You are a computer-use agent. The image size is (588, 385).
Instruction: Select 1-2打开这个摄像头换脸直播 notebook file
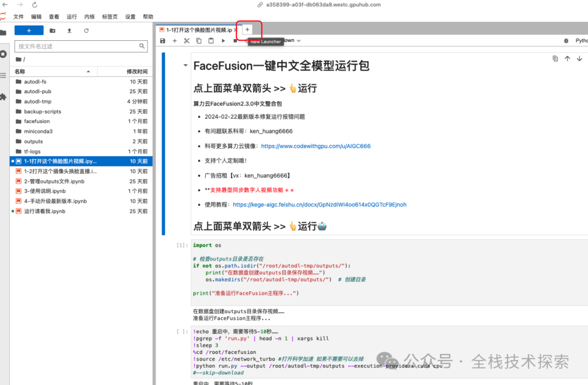pos(81,171)
